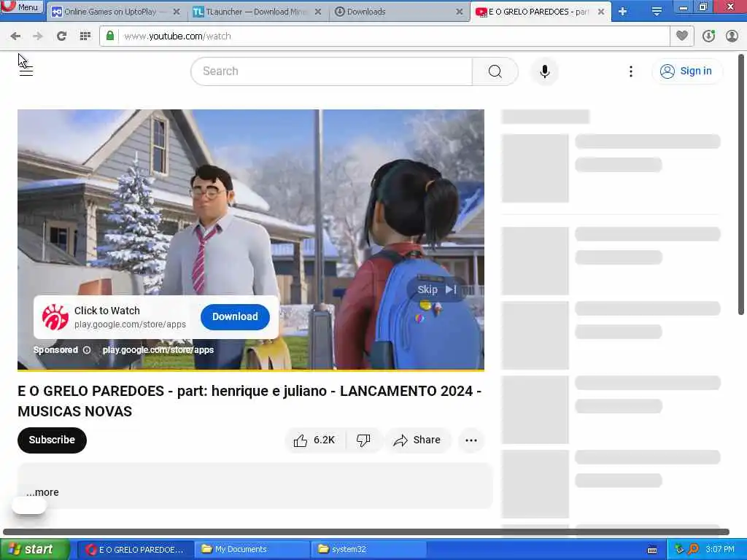Click the 3:07 PM clock
Screen dimensions: 747x560
point(720,550)
